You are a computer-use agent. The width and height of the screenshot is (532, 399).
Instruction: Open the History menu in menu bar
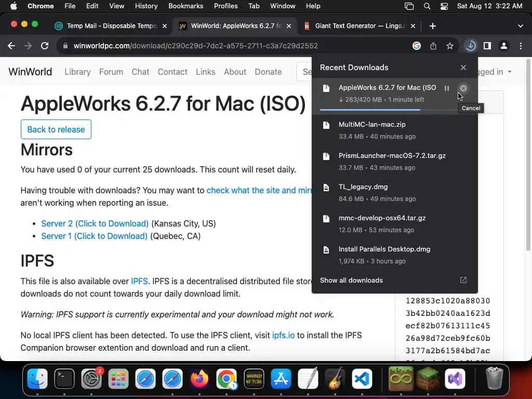(146, 6)
